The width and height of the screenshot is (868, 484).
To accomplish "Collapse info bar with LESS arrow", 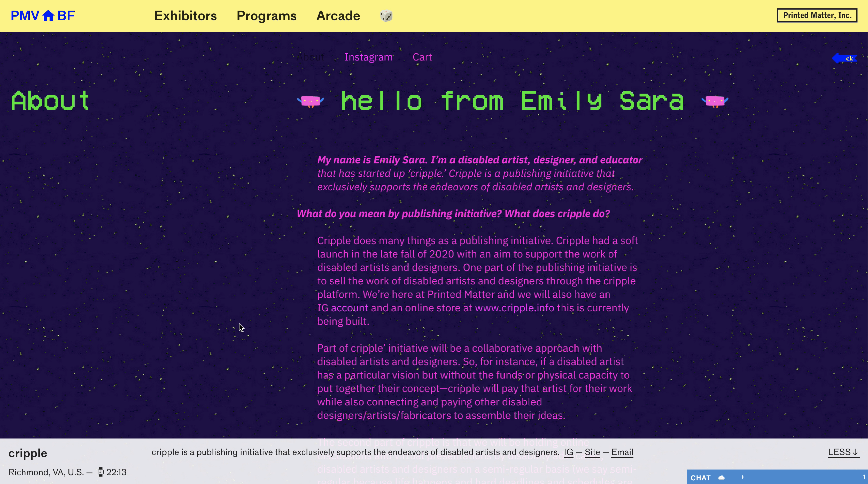I will click(x=843, y=452).
